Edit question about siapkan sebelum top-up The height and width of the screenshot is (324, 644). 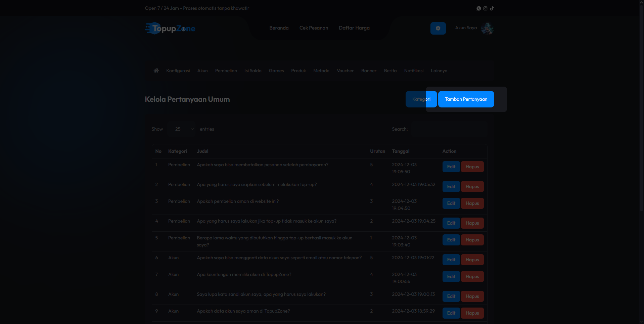tap(451, 187)
